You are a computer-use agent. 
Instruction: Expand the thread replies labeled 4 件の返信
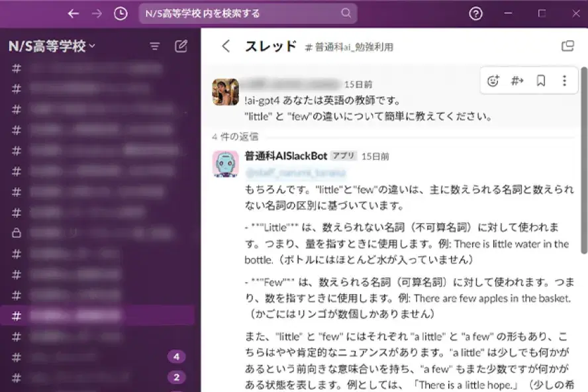(x=235, y=136)
